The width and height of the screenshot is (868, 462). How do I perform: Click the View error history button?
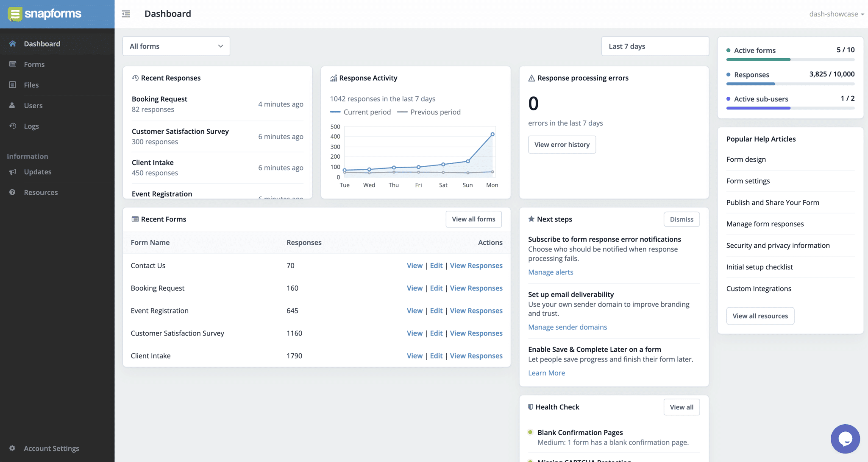coord(562,145)
